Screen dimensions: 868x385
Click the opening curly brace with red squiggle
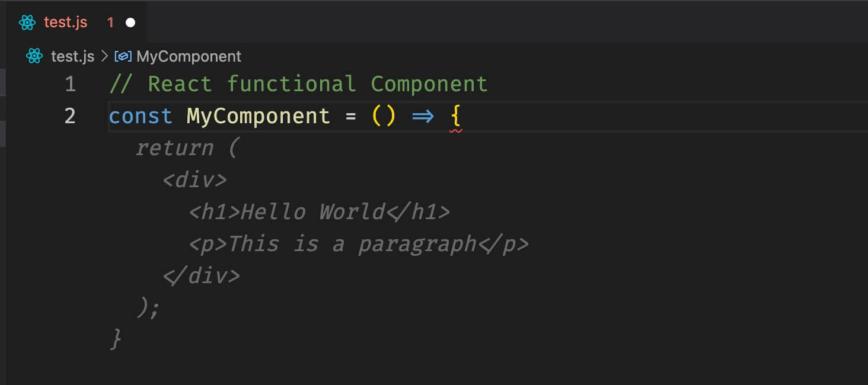click(456, 117)
